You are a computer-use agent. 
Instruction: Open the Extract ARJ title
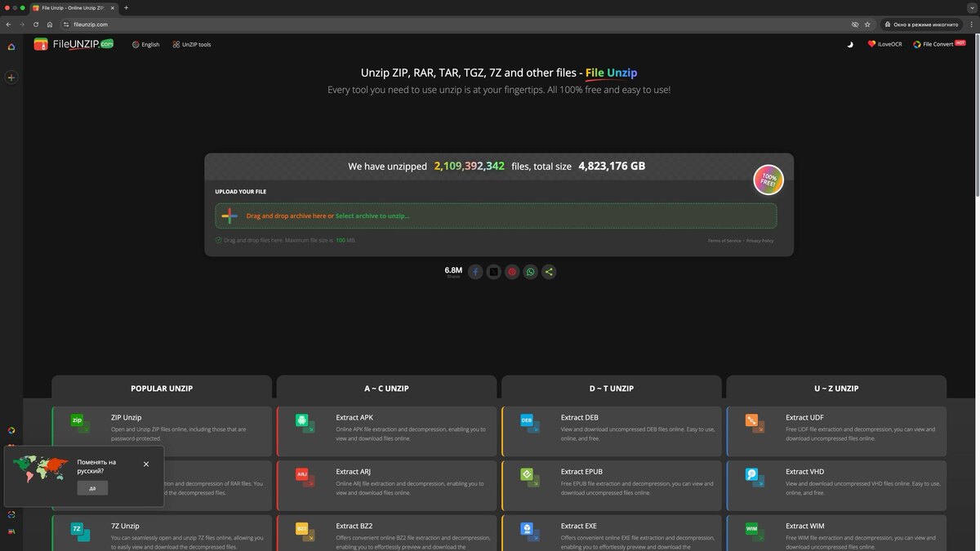354,472
